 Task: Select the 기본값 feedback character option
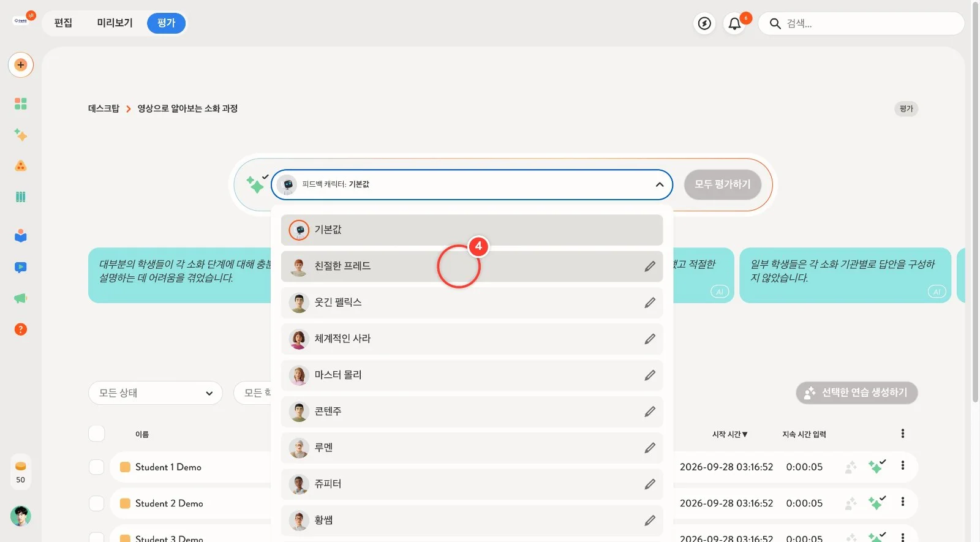[x=472, y=230]
